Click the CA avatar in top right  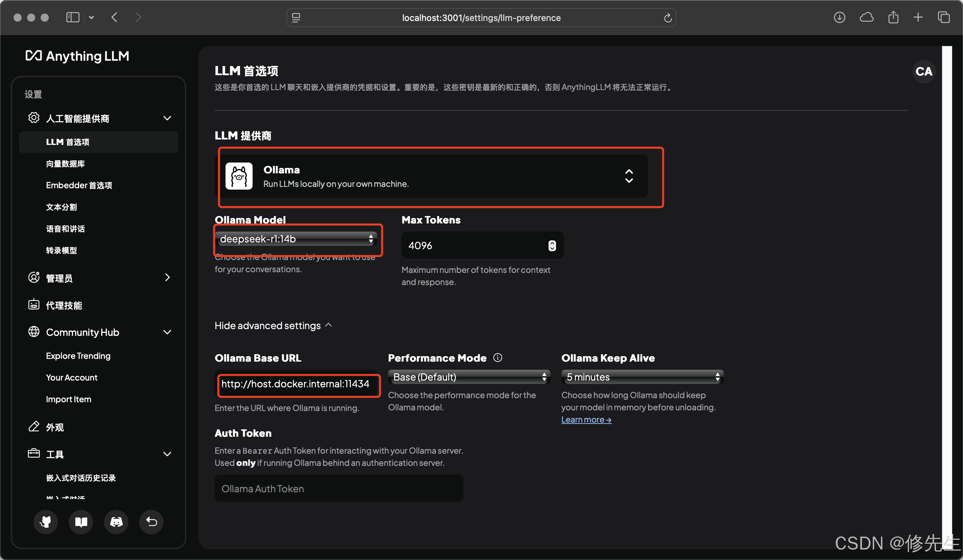pos(924,71)
